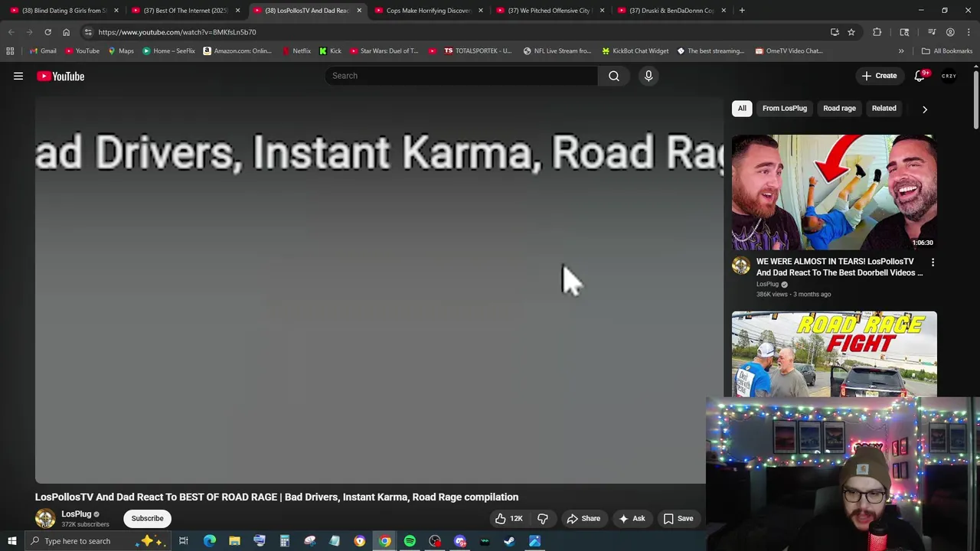Submit search using the magnifier icon
Image resolution: width=980 pixels, height=551 pixels.
(614, 76)
